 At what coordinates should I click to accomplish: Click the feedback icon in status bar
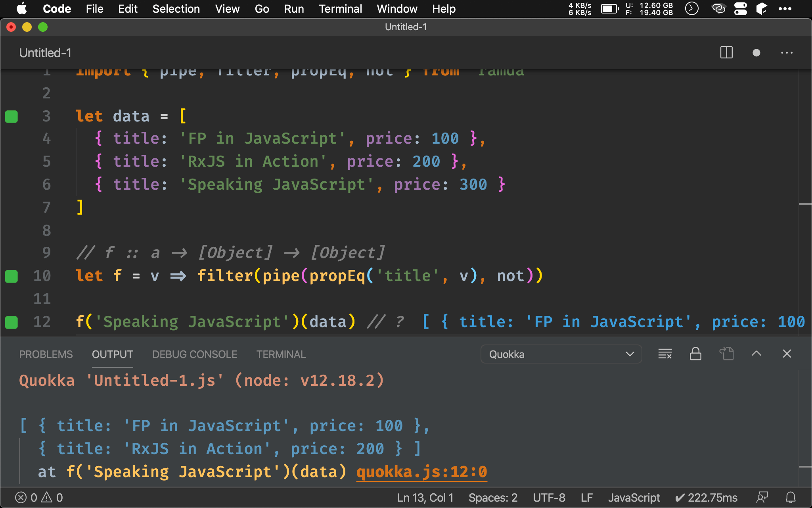tap(762, 497)
